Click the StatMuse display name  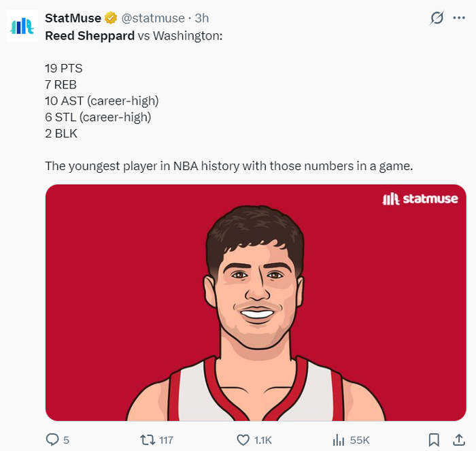73,18
